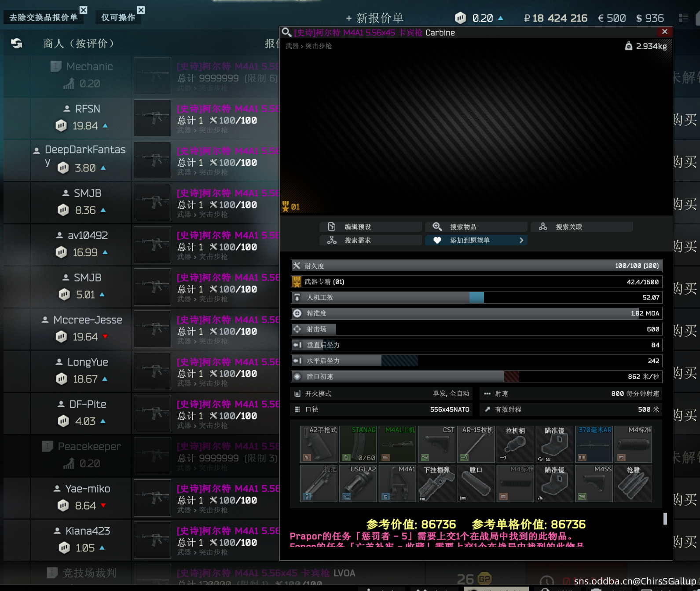Image resolution: width=700 pixels, height=591 pixels.
Task: Click the heart icon for wishlist
Action: coord(437,240)
